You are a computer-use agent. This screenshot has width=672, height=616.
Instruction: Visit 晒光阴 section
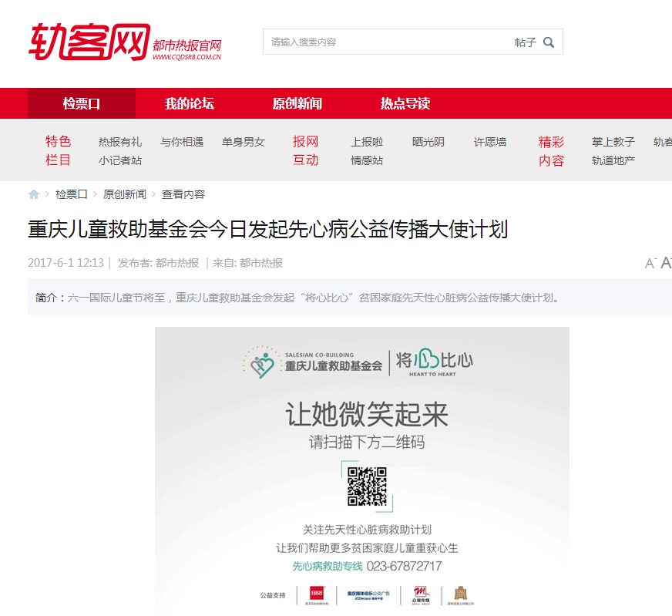(x=428, y=142)
